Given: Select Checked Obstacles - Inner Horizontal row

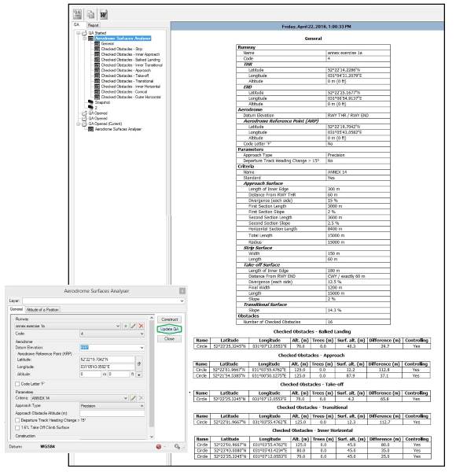Looking at the screenshot, I should click(131, 87).
